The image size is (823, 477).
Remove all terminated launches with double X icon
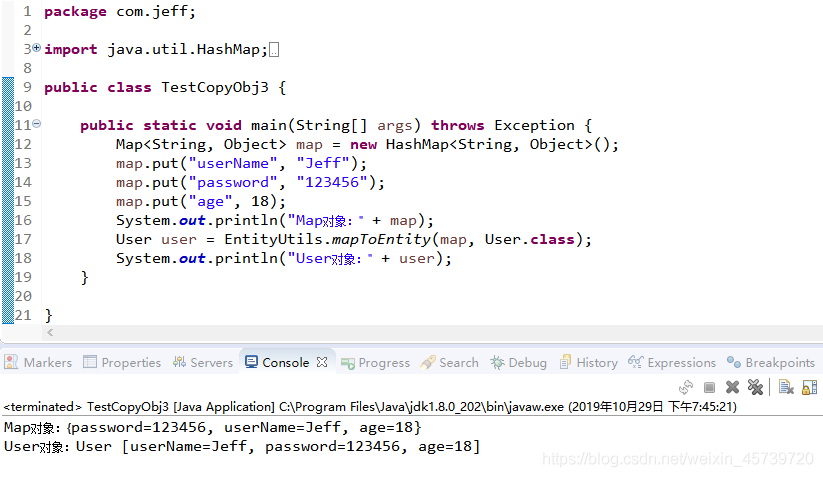[755, 388]
